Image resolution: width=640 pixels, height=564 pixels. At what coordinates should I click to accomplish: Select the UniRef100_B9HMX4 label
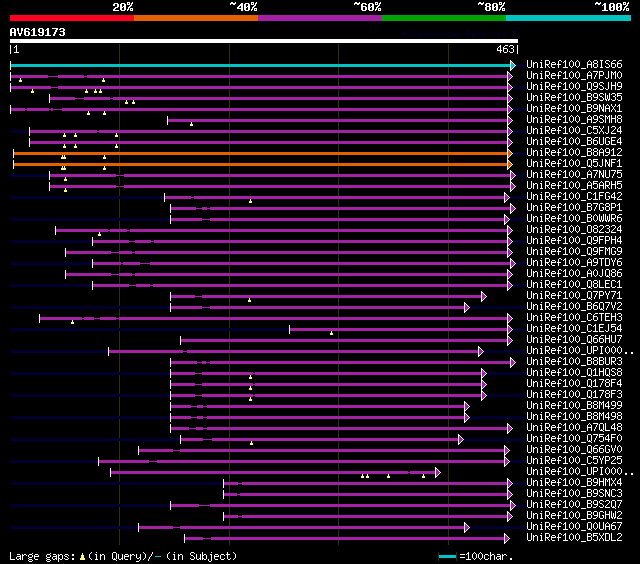pyautogui.click(x=574, y=483)
